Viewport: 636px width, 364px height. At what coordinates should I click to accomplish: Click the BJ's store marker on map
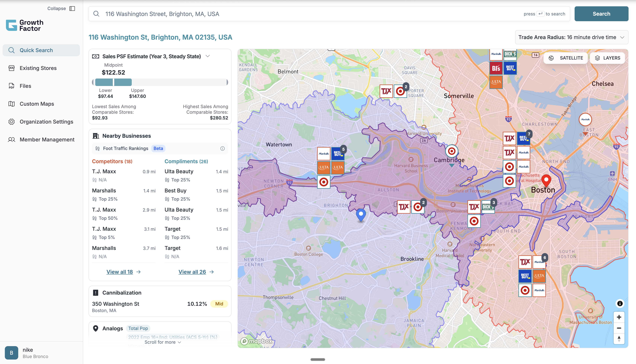click(496, 68)
